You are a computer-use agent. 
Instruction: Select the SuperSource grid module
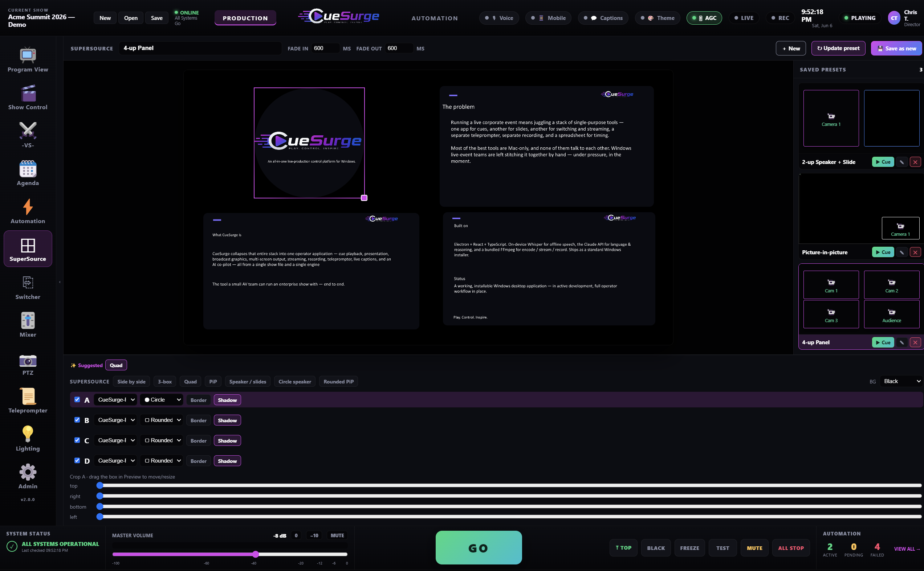pyautogui.click(x=28, y=249)
